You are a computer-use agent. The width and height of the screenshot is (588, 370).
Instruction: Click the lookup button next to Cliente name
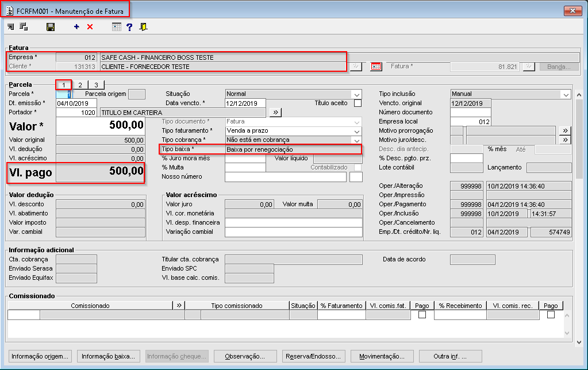356,67
